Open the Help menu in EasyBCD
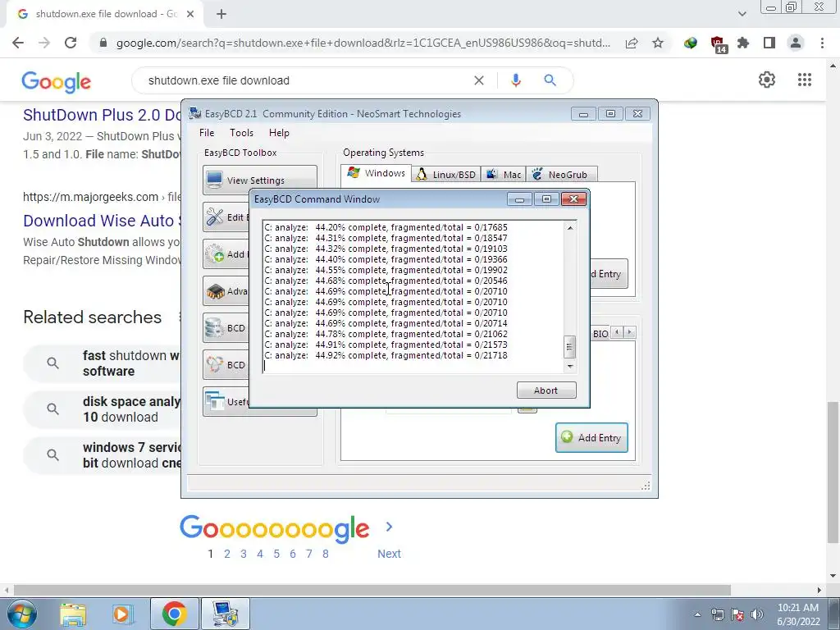840x630 pixels. [279, 133]
